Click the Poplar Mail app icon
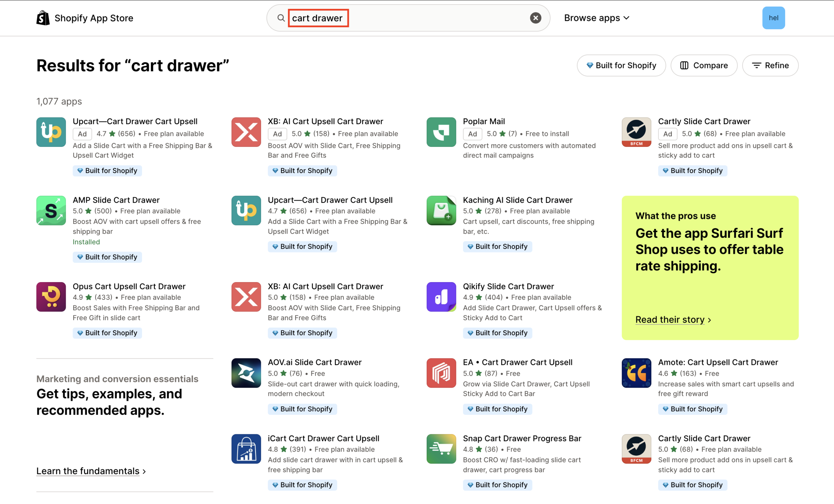The width and height of the screenshot is (834, 504). pyautogui.click(x=441, y=132)
